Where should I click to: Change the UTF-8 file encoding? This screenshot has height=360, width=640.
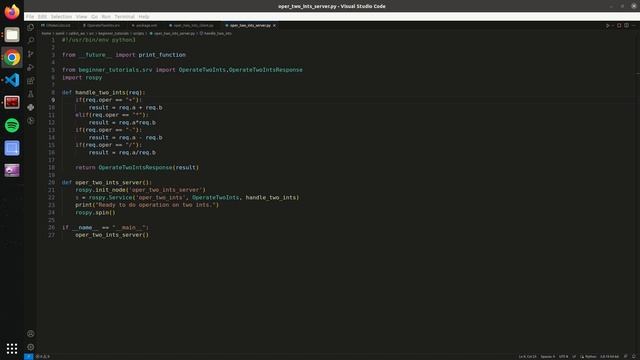563,356
